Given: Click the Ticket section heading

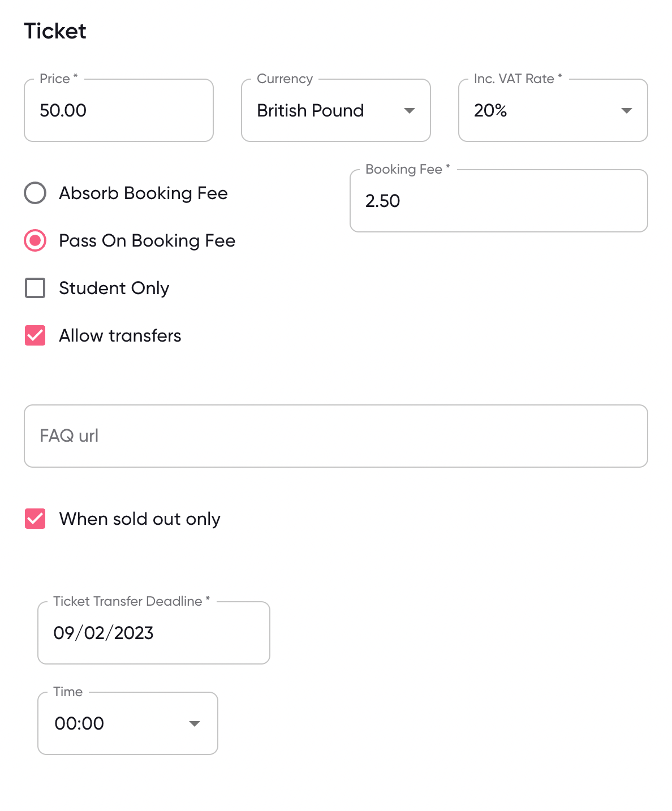Looking at the screenshot, I should [x=55, y=31].
